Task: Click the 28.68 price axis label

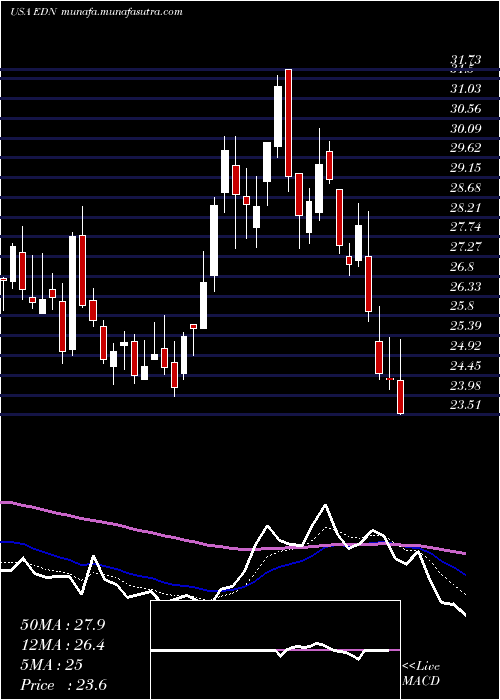Action: tap(466, 188)
